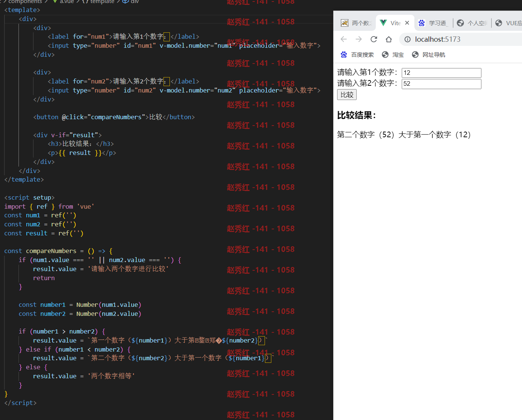The width and height of the screenshot is (522, 420).
Task: Click the closing </template> tag line
Action: tap(24, 179)
